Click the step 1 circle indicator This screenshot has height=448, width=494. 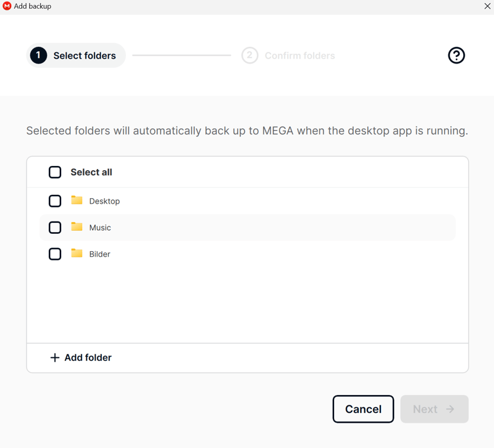[38, 56]
